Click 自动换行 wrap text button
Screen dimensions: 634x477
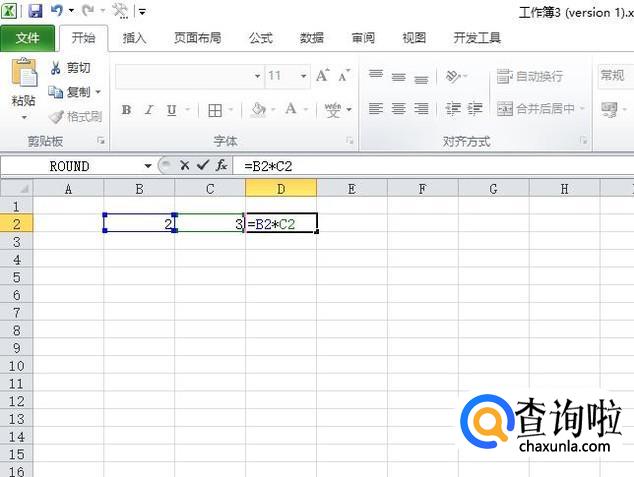530,76
